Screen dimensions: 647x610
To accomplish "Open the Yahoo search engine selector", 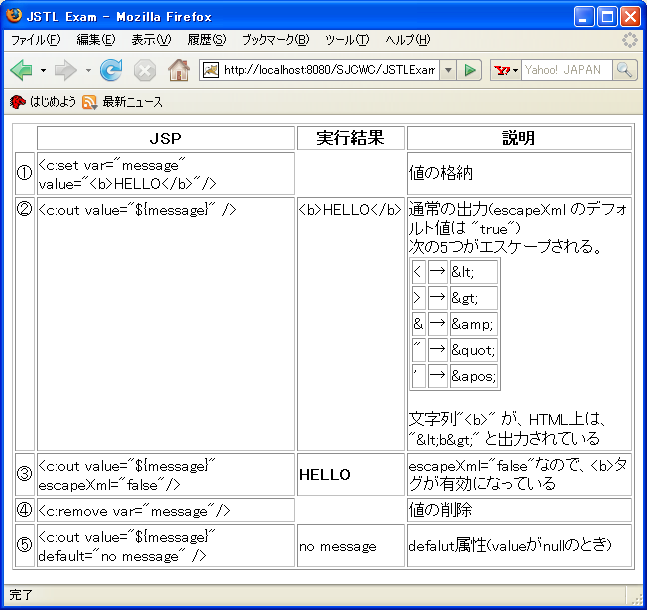I will pyautogui.click(x=506, y=70).
